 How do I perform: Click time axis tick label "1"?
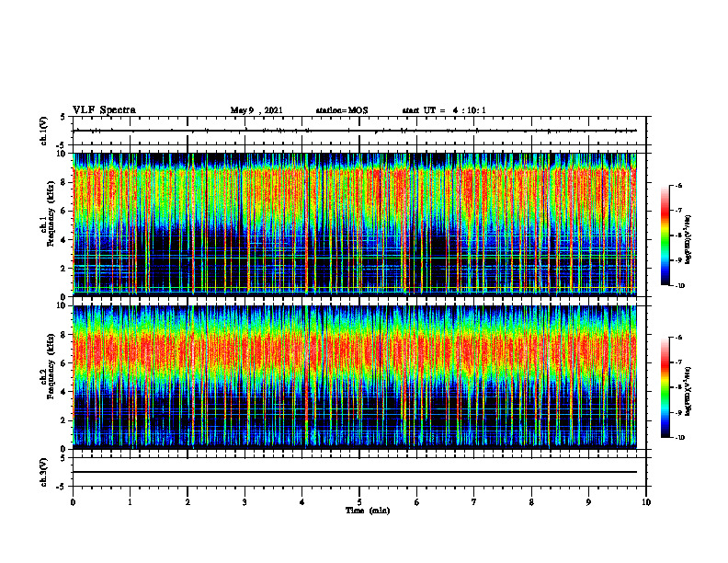point(130,502)
